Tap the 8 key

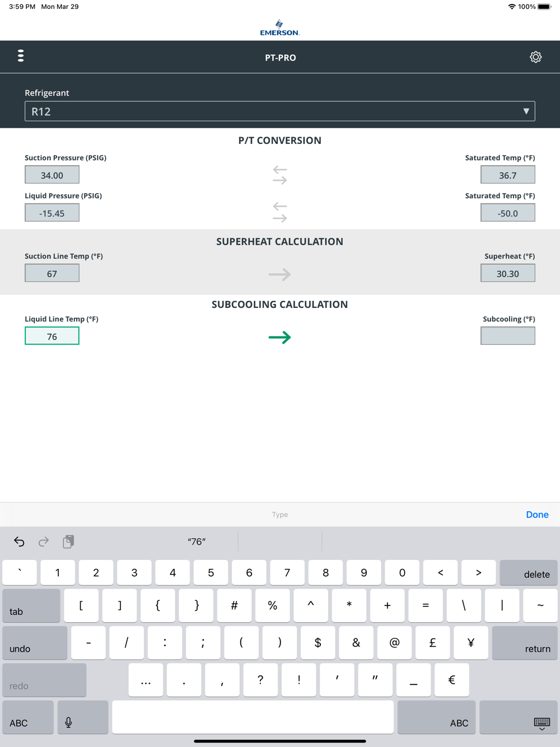[325, 573]
